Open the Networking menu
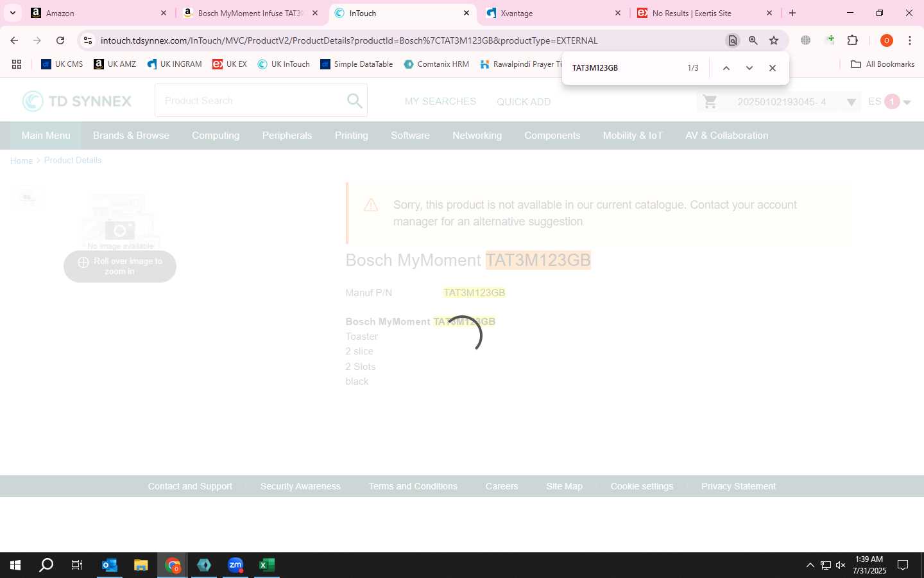Screen dimensions: 924x578 477,136
